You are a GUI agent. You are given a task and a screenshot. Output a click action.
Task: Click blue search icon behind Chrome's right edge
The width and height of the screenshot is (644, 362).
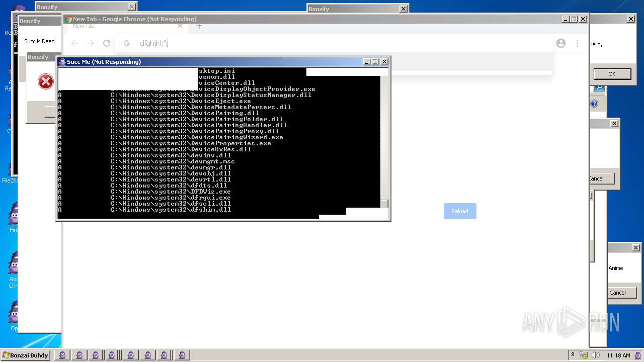pos(599,88)
